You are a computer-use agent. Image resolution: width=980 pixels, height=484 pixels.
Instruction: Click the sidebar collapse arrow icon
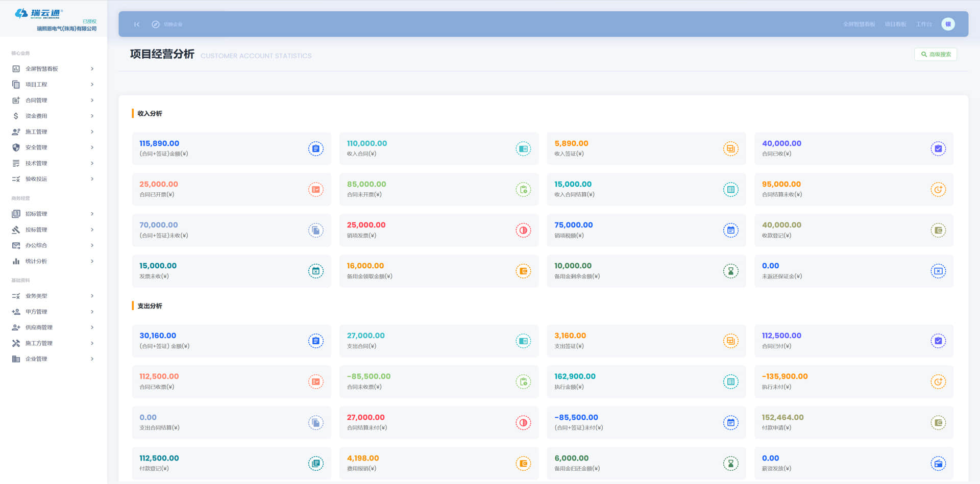pos(137,24)
